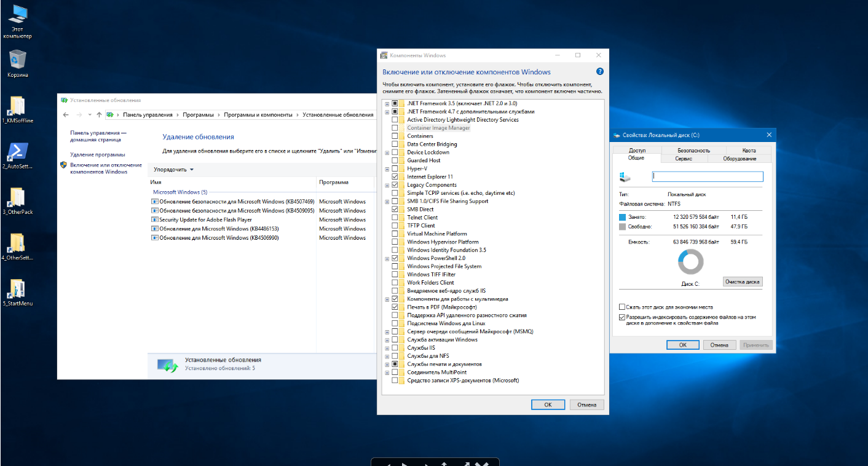The height and width of the screenshot is (466, 868).
Task: Switch to the 'Безопасность' tab
Action: point(693,150)
